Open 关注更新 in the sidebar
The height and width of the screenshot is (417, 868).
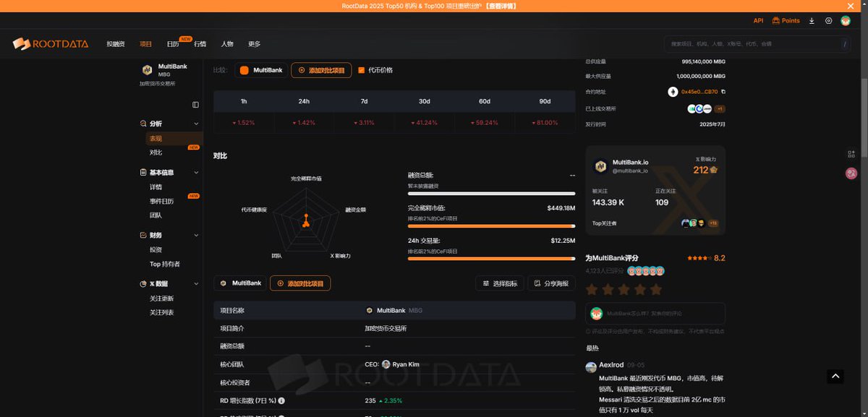161,298
